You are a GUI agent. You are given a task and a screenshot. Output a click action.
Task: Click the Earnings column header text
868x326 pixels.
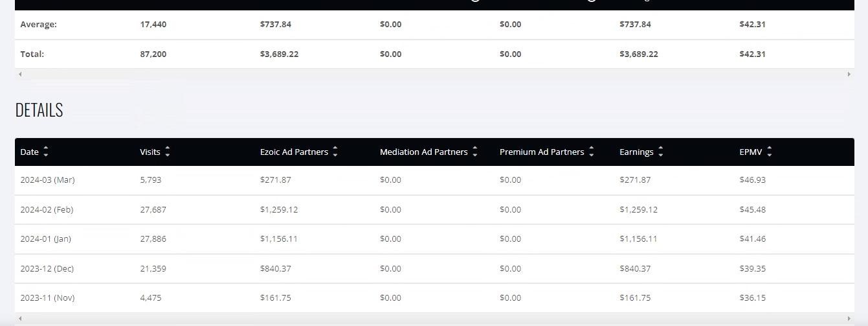[636, 152]
